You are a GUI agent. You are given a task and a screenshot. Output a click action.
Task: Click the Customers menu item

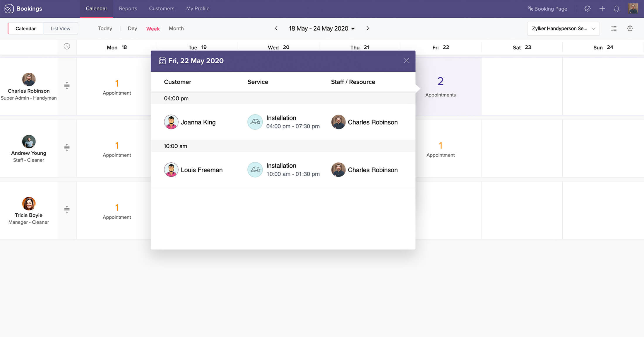pyautogui.click(x=161, y=8)
